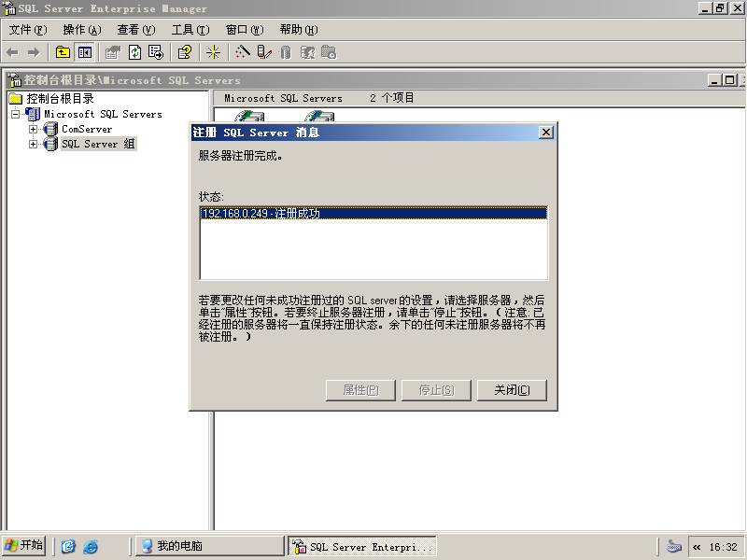The width and height of the screenshot is (747, 560).
Task: Click the Microsoft SQL Servers column header
Action: point(283,98)
